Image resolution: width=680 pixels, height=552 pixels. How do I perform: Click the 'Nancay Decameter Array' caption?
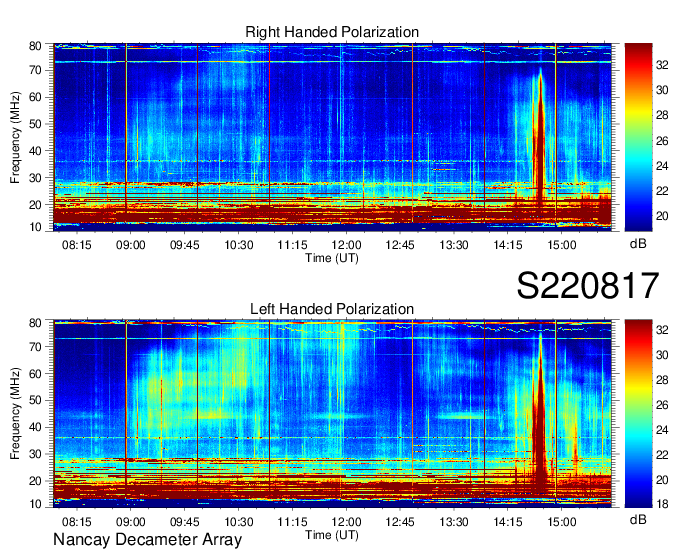click(147, 540)
